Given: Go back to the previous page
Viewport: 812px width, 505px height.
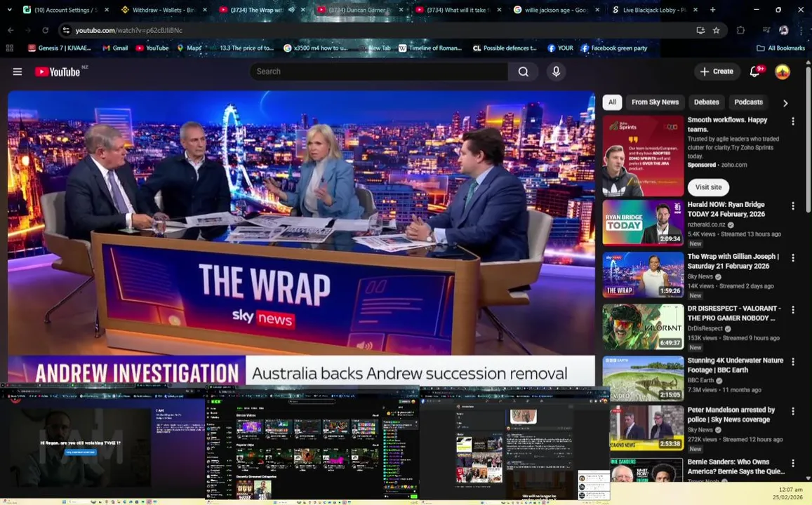Looking at the screenshot, I should point(11,31).
